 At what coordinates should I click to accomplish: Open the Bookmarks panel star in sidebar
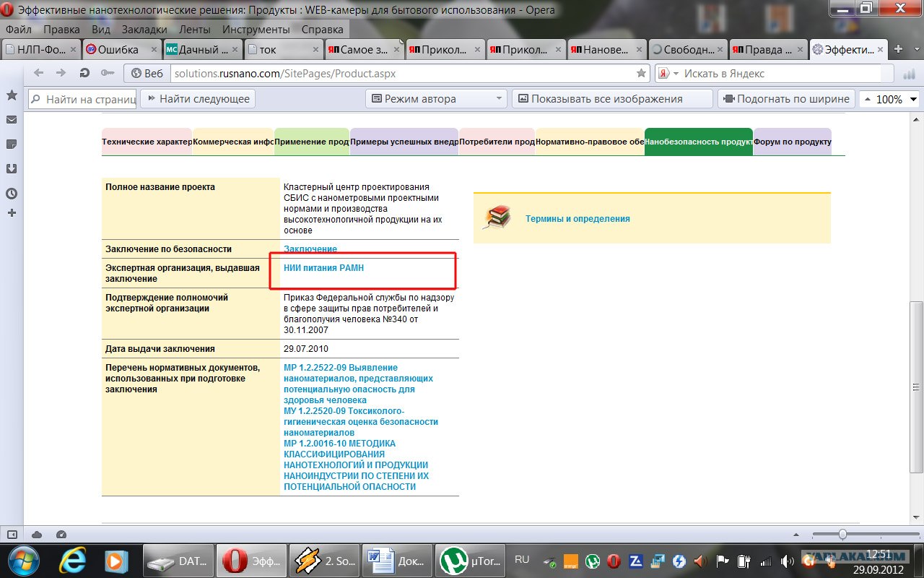tap(12, 95)
